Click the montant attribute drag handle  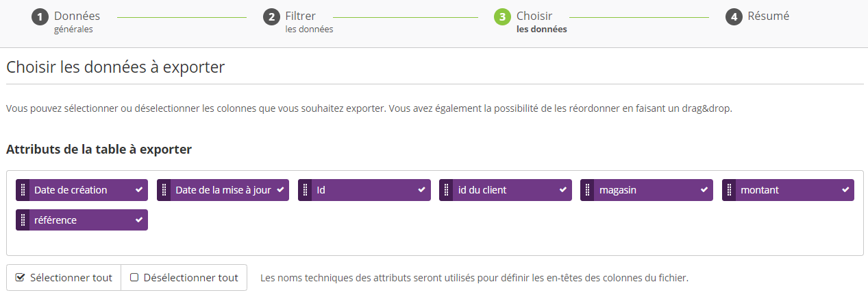(x=729, y=190)
